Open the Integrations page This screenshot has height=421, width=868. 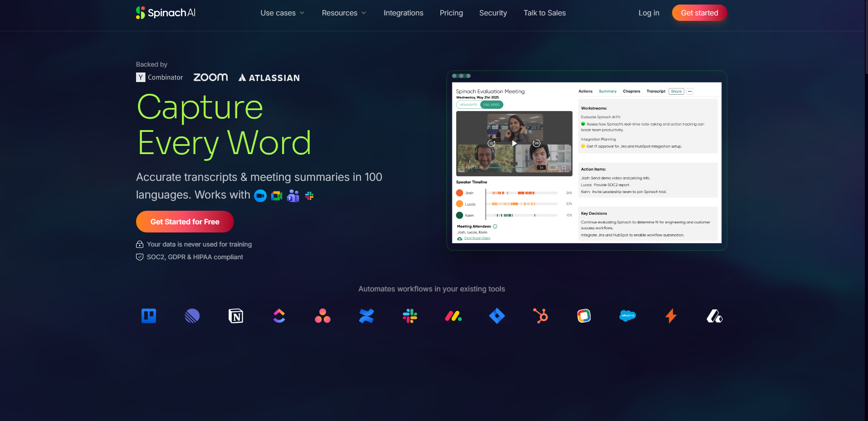click(404, 13)
